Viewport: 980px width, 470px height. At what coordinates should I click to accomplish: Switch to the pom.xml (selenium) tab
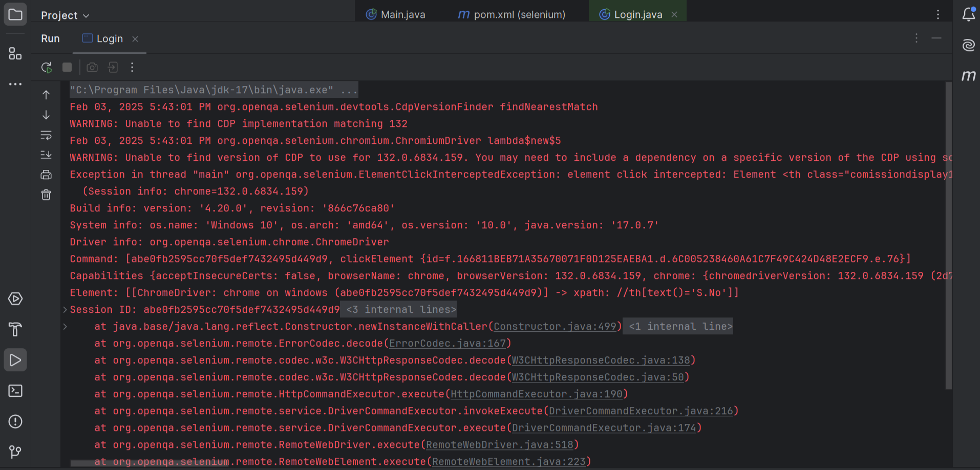[512, 14]
